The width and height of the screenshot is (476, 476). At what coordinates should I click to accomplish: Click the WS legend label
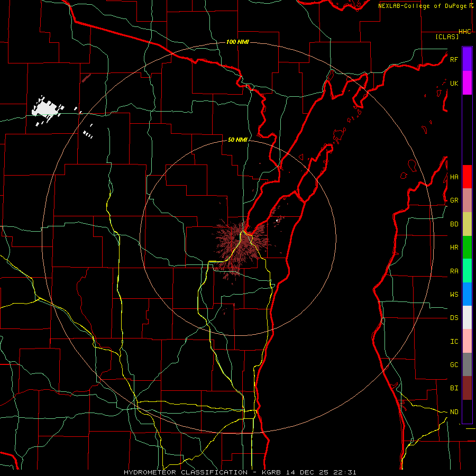pyautogui.click(x=454, y=294)
